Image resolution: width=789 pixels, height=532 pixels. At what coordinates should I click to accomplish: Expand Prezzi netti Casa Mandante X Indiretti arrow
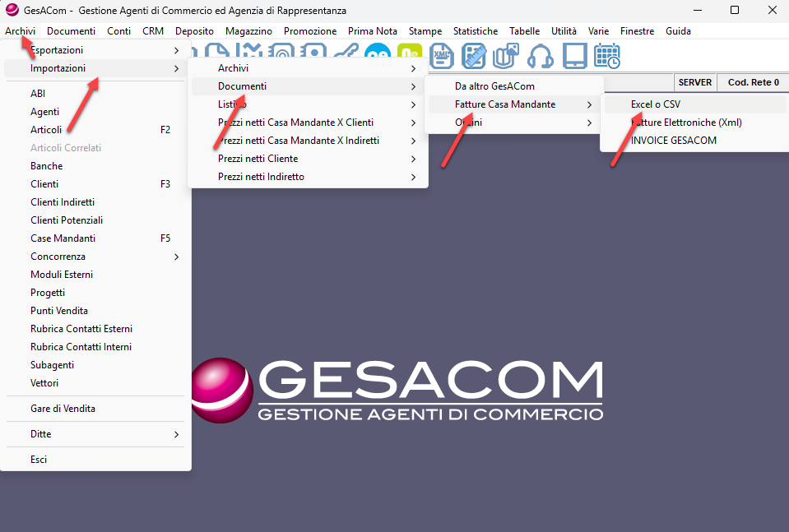click(413, 141)
